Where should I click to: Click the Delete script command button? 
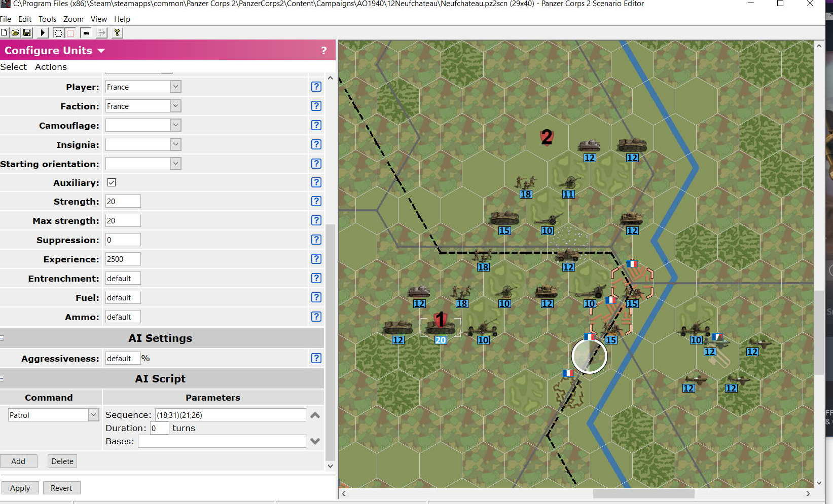point(62,461)
